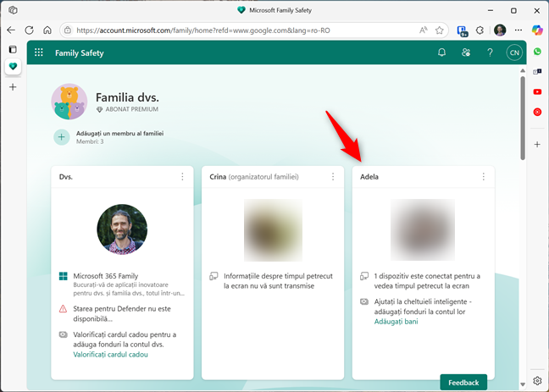The width and height of the screenshot is (549, 392).
Task: Open Valorificați cardul cadou link
Action: point(110,355)
